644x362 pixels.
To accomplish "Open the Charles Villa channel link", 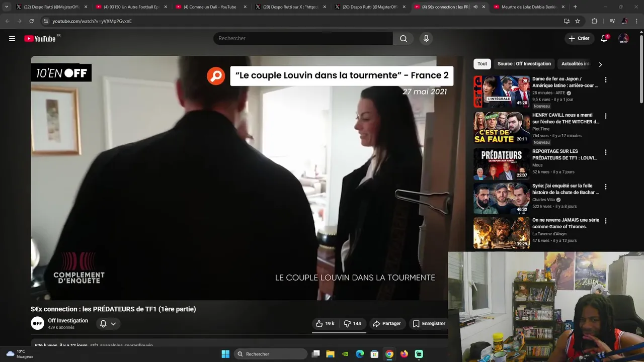I will tap(543, 200).
